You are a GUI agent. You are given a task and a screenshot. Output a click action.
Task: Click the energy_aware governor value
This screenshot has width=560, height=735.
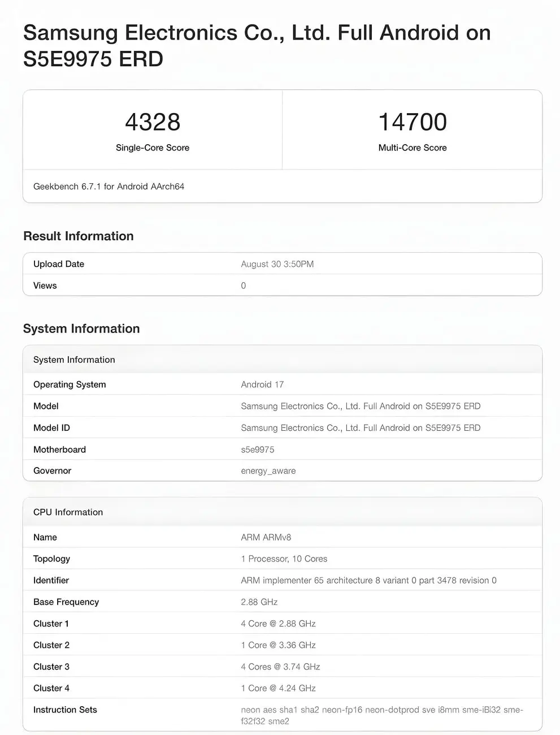pyautogui.click(x=268, y=471)
